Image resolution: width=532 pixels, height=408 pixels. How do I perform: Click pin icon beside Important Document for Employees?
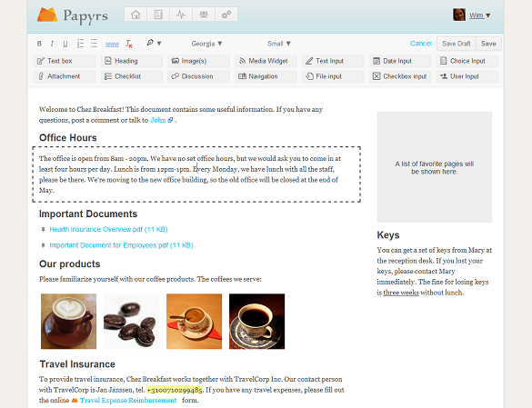pyautogui.click(x=43, y=245)
